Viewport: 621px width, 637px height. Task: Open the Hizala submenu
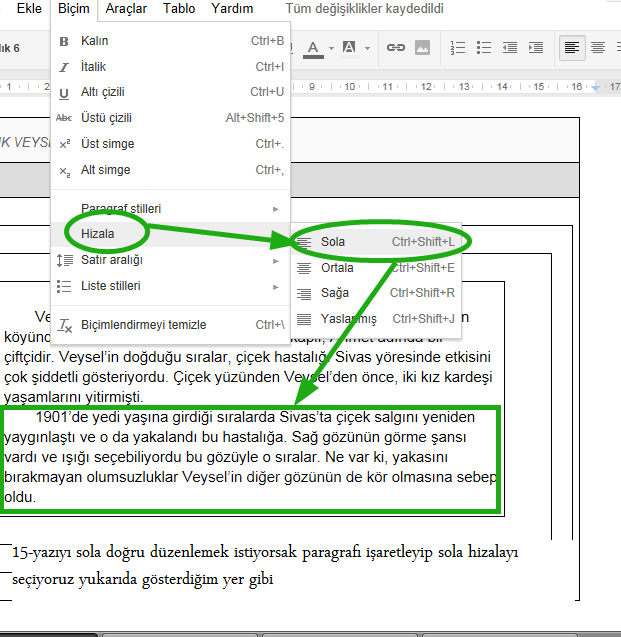coord(171,234)
